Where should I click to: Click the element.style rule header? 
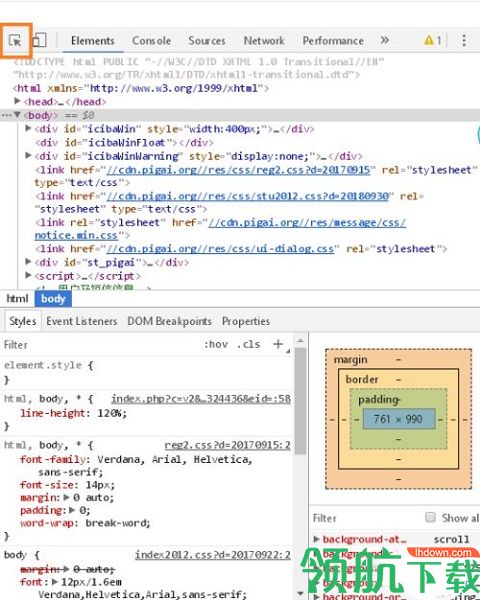tap(49, 365)
